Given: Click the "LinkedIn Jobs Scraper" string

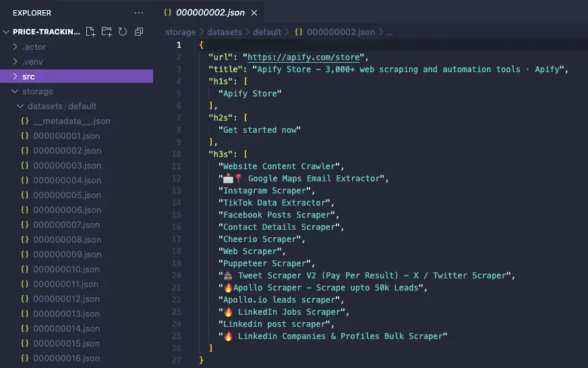Looking at the screenshot, I should [282, 312].
